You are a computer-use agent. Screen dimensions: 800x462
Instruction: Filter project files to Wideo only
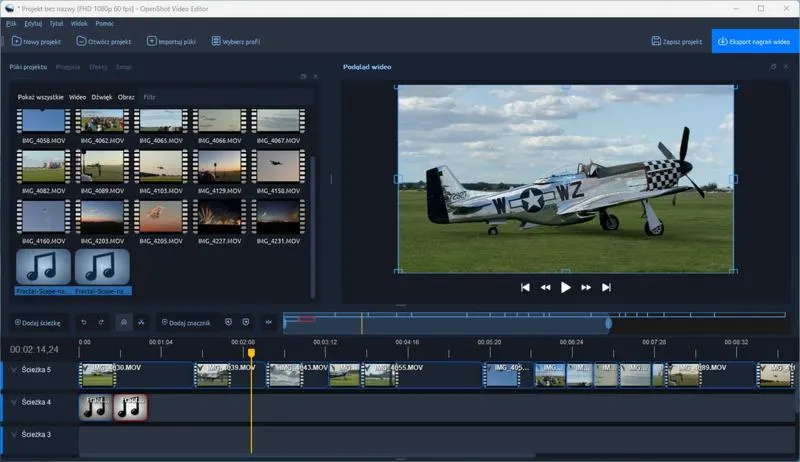coord(77,97)
